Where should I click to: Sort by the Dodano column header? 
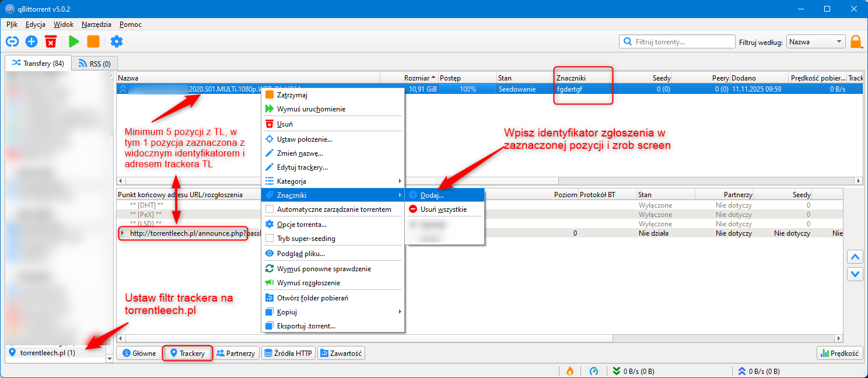coord(759,78)
